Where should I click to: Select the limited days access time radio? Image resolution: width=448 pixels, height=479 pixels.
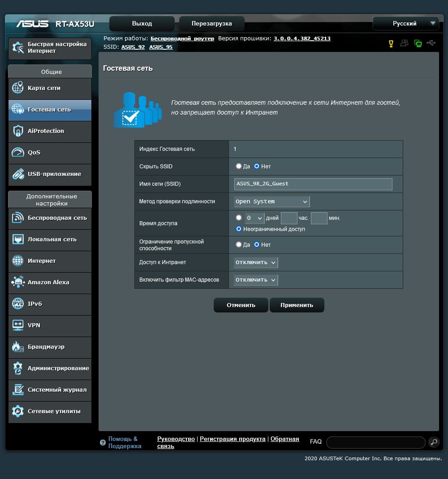pyautogui.click(x=238, y=218)
